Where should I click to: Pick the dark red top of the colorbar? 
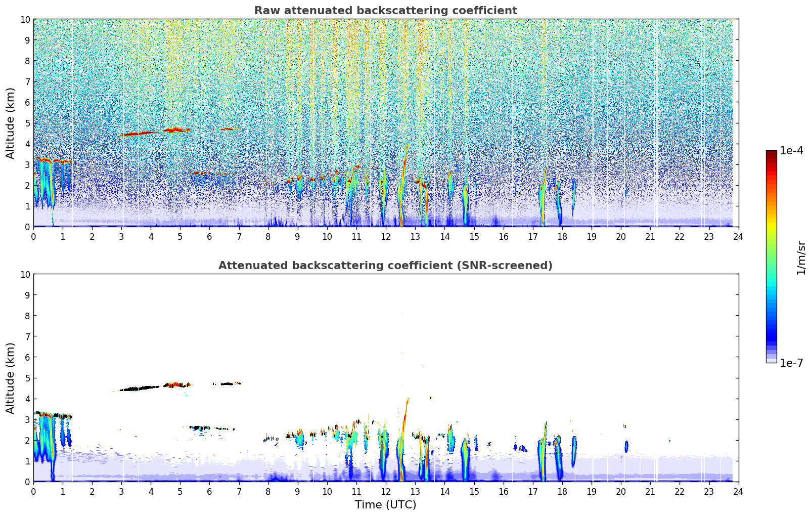pos(771,154)
